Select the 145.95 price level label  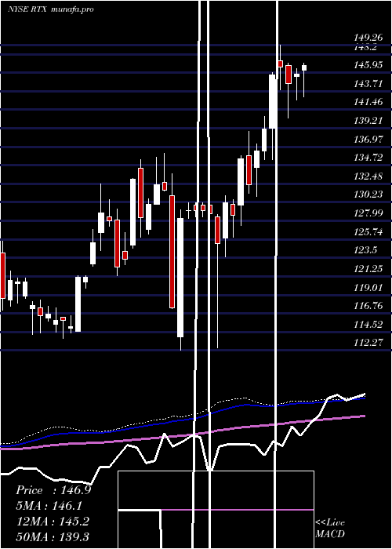[368, 65]
